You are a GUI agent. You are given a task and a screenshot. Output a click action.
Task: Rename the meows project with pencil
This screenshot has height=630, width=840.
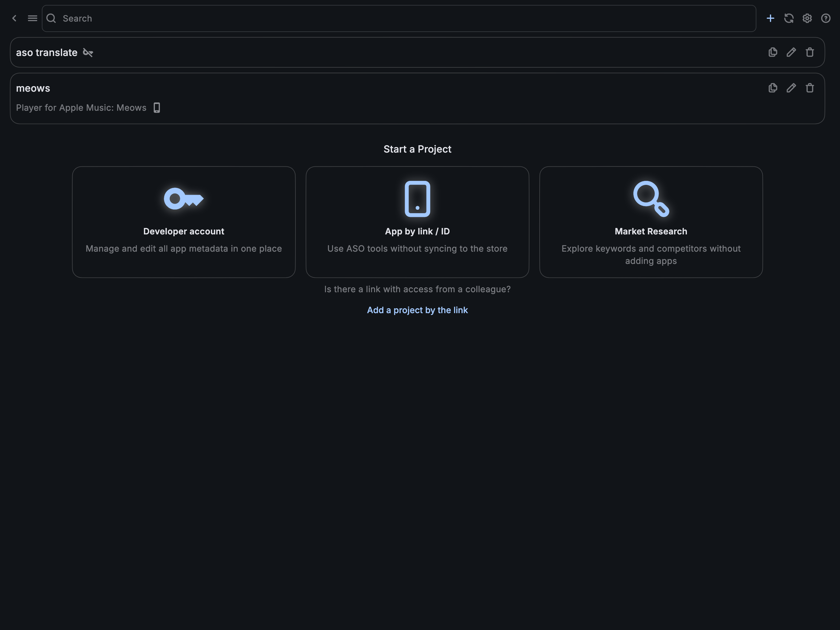coord(791,88)
